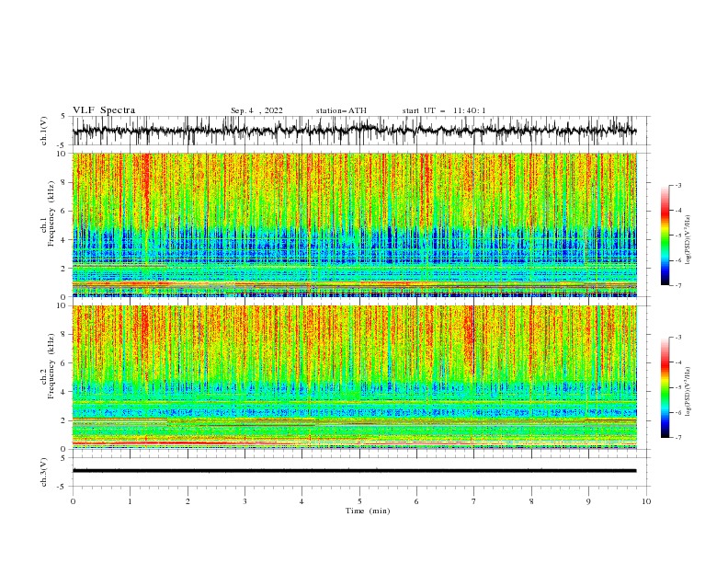The height and width of the screenshot is (563, 728).
Task: Click the time axis tick label '3'
Action: [x=245, y=501]
